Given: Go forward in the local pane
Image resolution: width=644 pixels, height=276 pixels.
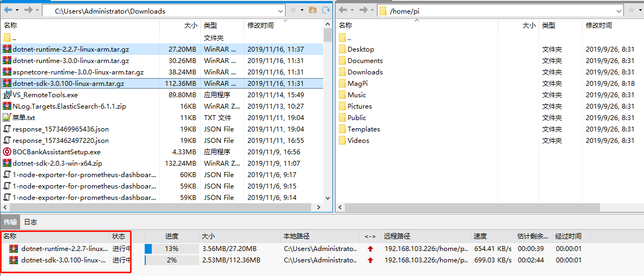Looking at the screenshot, I should point(29,10).
